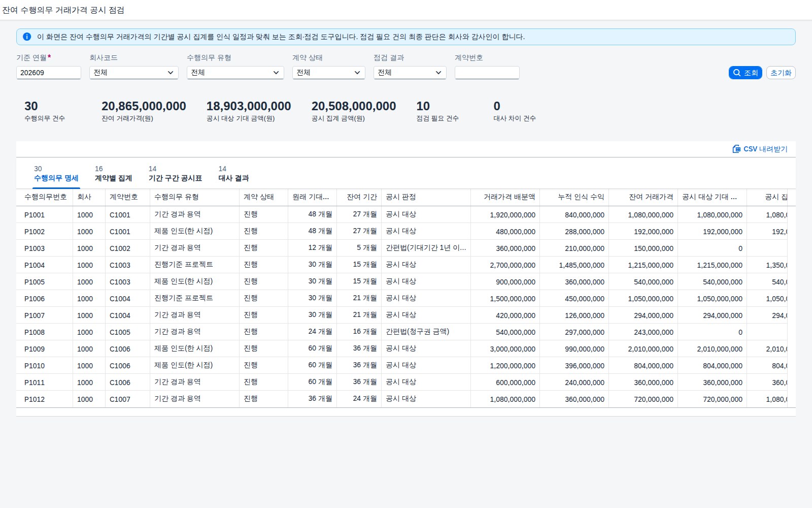Click the blue information icon in the notice banner
This screenshot has height=508, width=812.
point(27,37)
